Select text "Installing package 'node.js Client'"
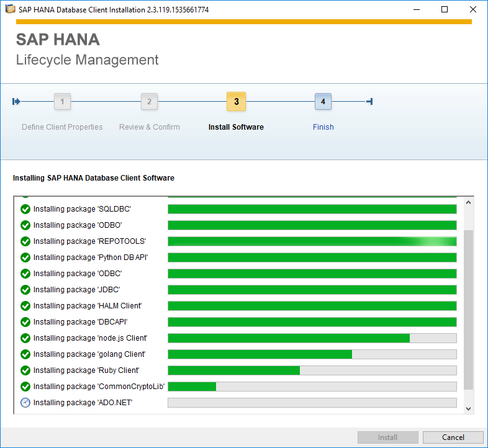Viewport: 488px width, 448px height. (90, 338)
